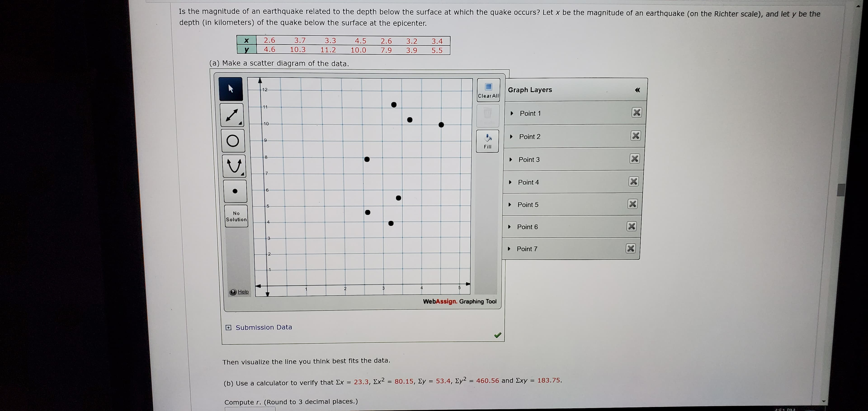Click the 'WebAssign. Graphing Tool' label
The image size is (868, 411).
coord(460,302)
